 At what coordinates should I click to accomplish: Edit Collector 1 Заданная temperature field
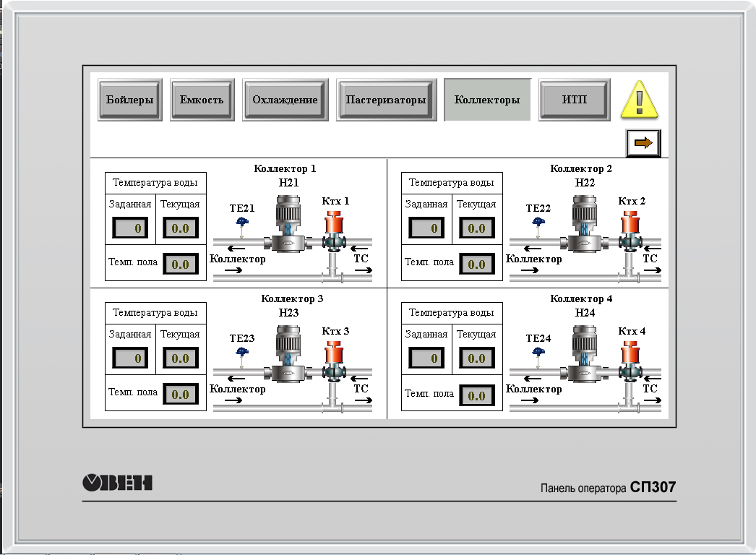click(131, 229)
